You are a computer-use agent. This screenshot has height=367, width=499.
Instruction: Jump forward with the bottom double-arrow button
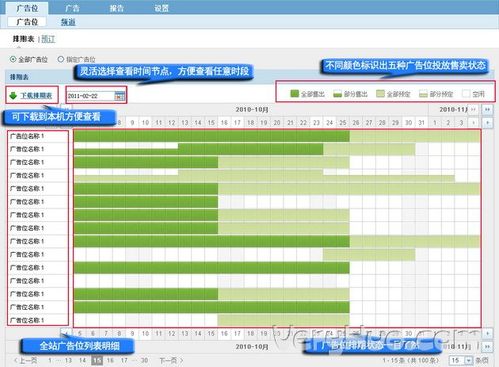tap(487, 346)
